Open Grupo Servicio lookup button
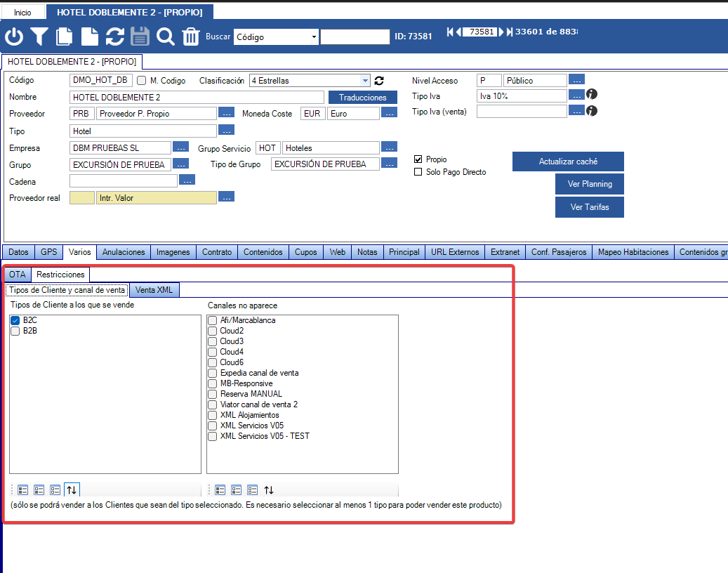The height and width of the screenshot is (573, 728). pyautogui.click(x=389, y=147)
